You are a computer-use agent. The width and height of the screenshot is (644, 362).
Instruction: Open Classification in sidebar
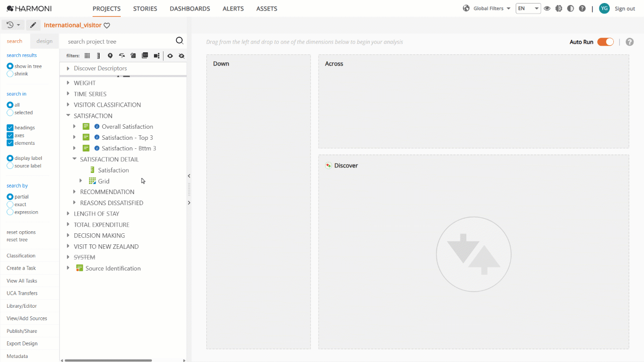pyautogui.click(x=21, y=255)
